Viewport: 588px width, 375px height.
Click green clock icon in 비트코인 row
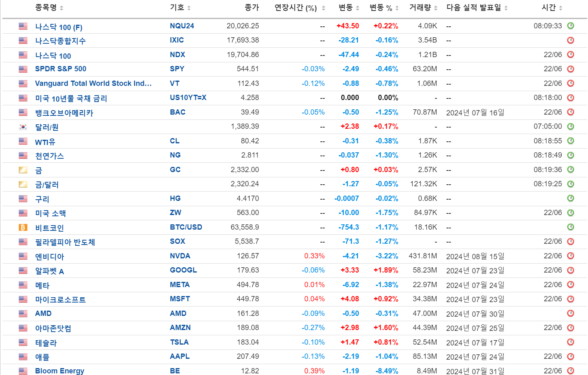[571, 227]
